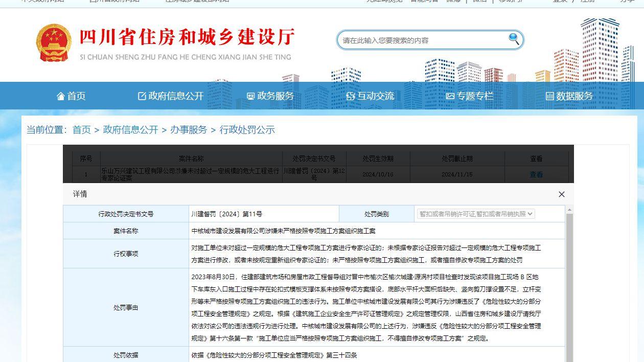
Task: Click the 行权事项 label cell
Action: point(126,254)
